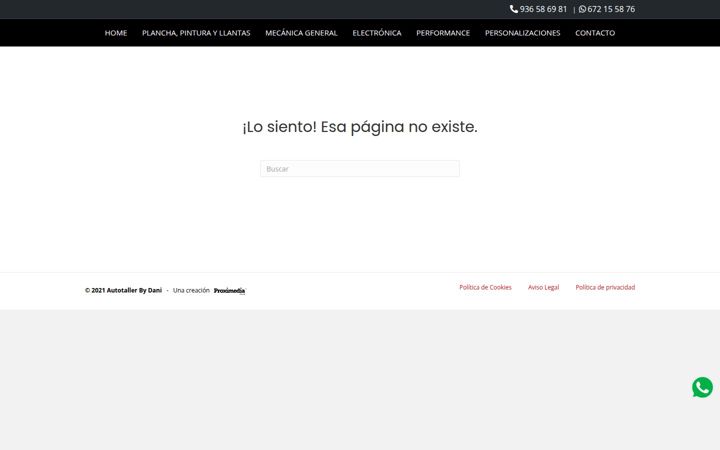Navigate to the PERFORMANCE page

(x=443, y=33)
